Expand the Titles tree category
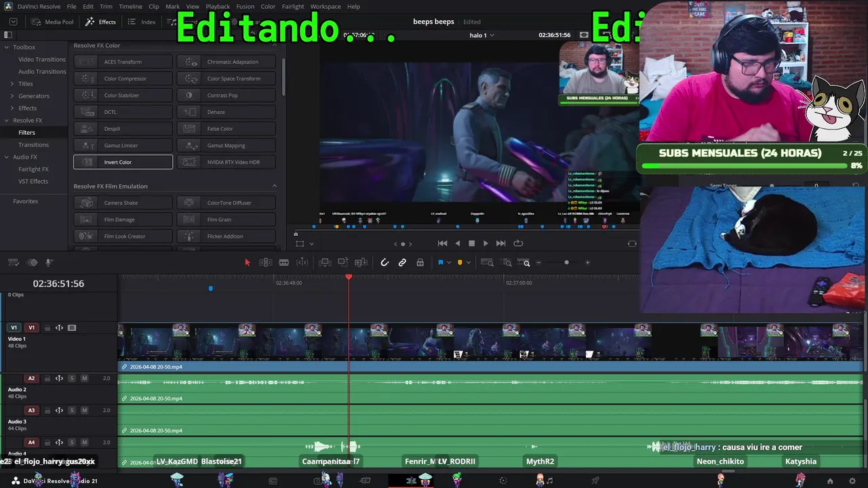Viewport: 868px width, 488px height. (x=12, y=84)
